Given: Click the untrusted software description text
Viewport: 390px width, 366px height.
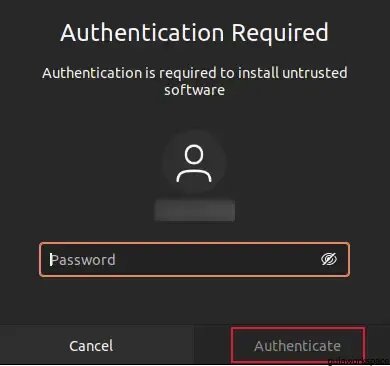Looking at the screenshot, I should coord(195,81).
